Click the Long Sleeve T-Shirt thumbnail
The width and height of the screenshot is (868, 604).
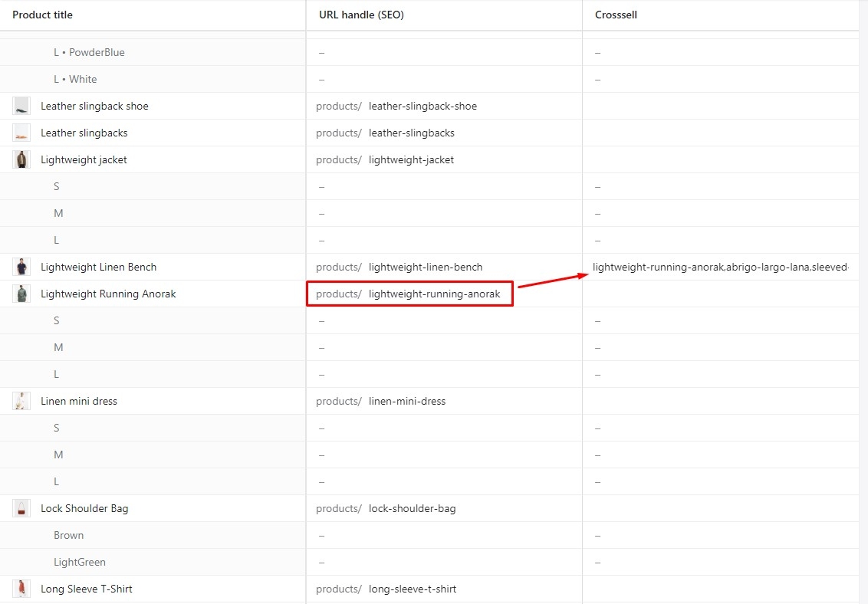[x=21, y=589]
